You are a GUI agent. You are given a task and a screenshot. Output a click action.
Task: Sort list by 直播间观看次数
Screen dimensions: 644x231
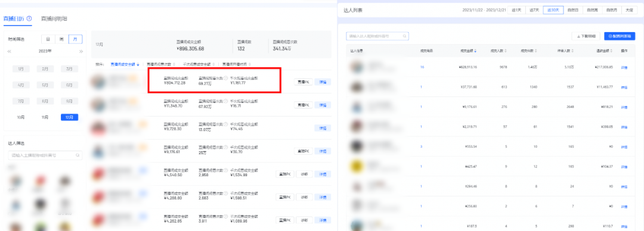coord(161,64)
